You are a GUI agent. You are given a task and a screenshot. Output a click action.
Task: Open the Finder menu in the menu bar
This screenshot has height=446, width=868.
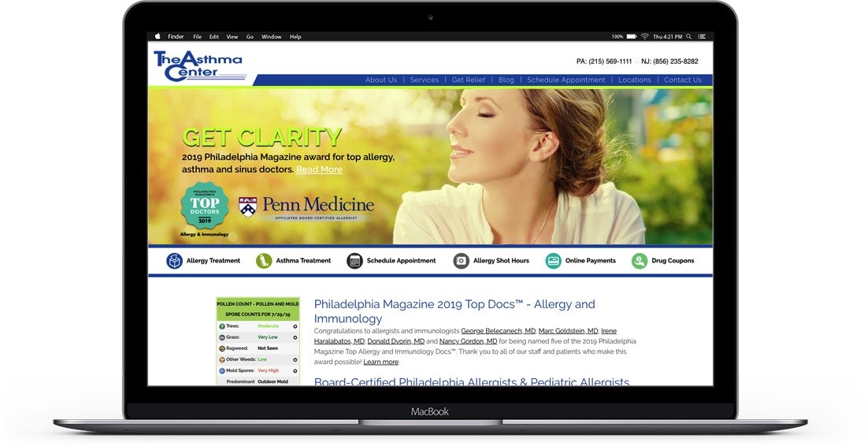(176, 36)
